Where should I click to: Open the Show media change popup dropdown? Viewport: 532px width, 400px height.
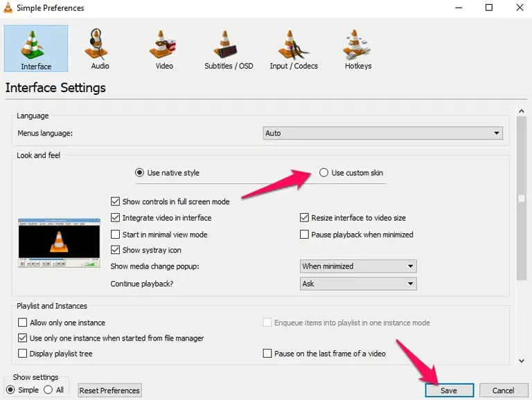(358, 266)
